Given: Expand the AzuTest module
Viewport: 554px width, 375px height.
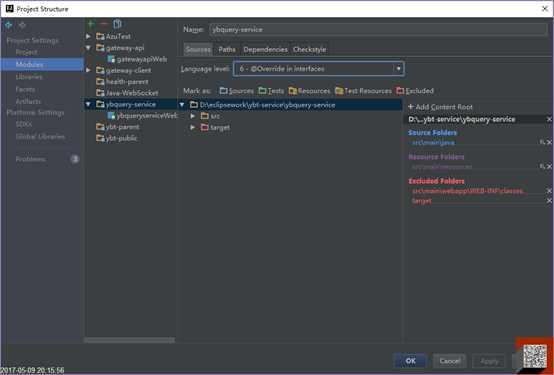Looking at the screenshot, I should point(88,36).
